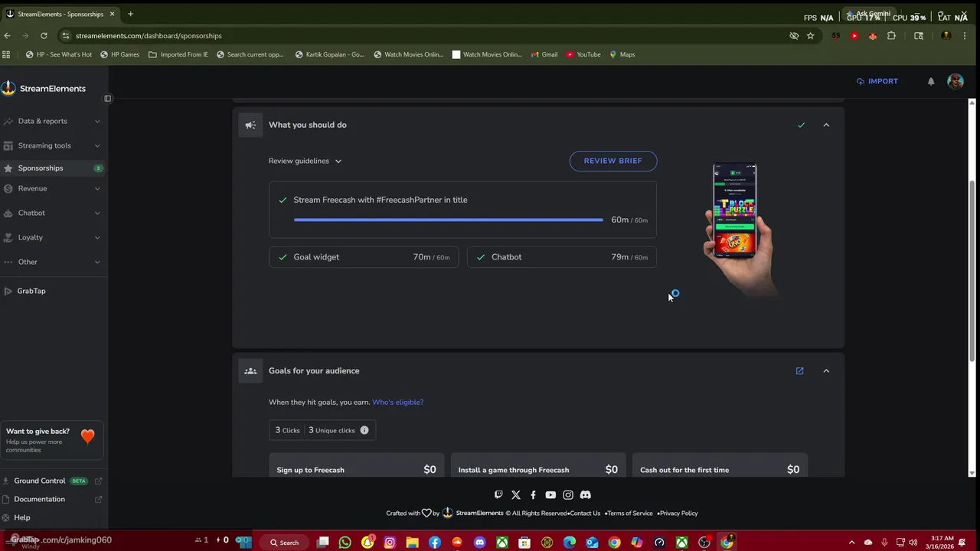Click the red YouTube extension icon

[854, 35]
